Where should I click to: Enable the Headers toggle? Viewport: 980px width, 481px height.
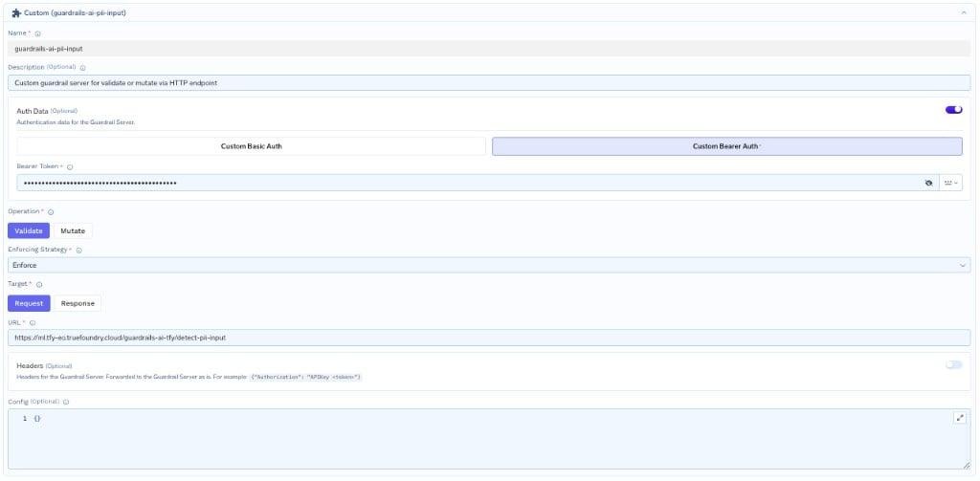coord(954,364)
